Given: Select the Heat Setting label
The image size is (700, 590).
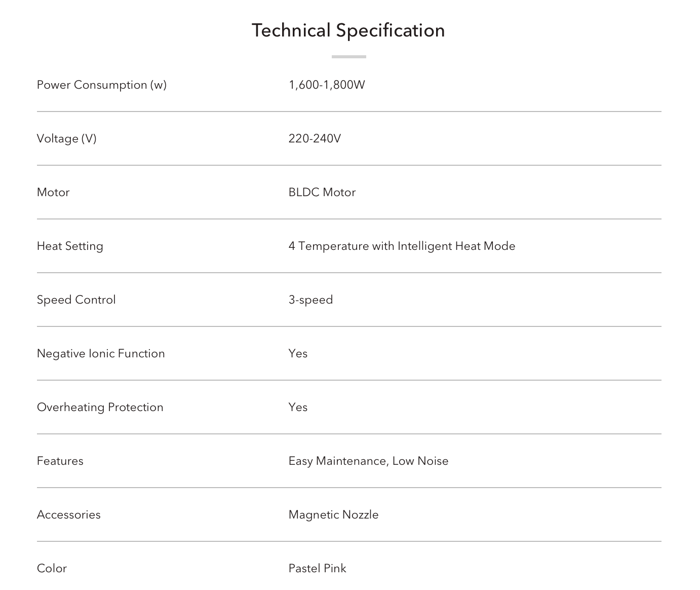Looking at the screenshot, I should point(70,246).
